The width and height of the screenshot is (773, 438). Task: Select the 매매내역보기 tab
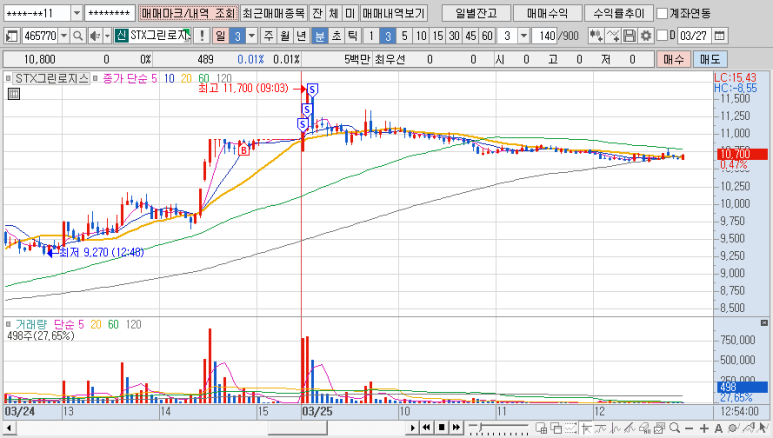point(394,13)
